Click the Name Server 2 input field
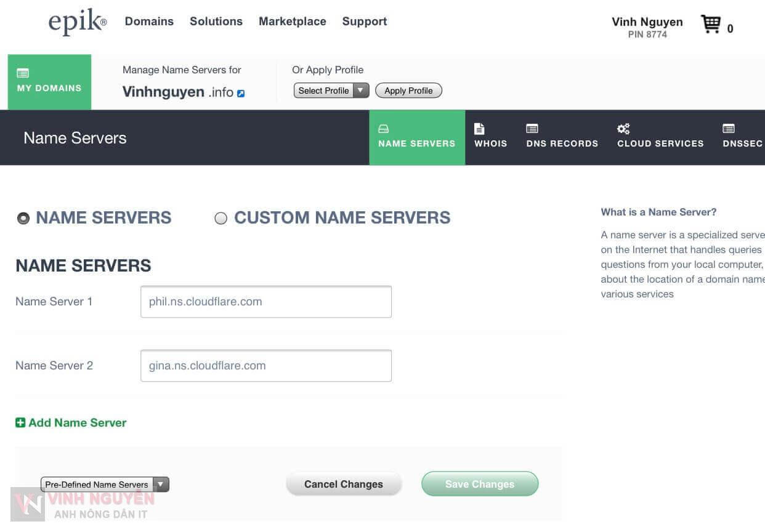 (266, 366)
